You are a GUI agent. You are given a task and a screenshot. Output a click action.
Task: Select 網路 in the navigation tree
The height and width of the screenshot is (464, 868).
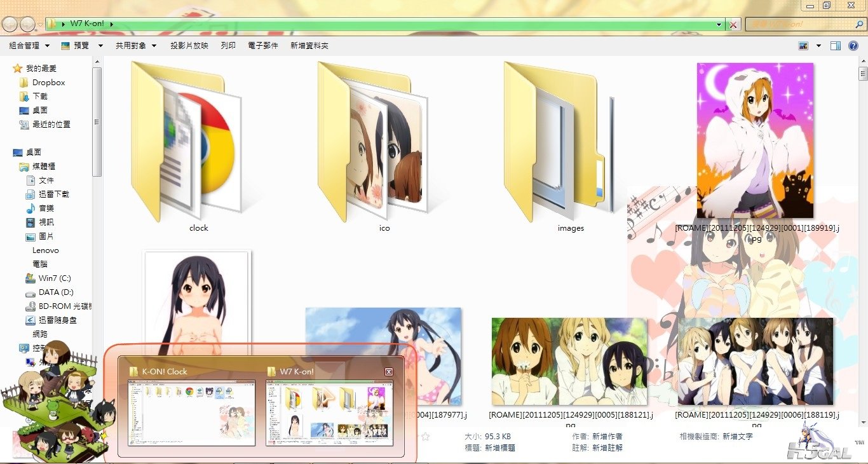(x=39, y=334)
